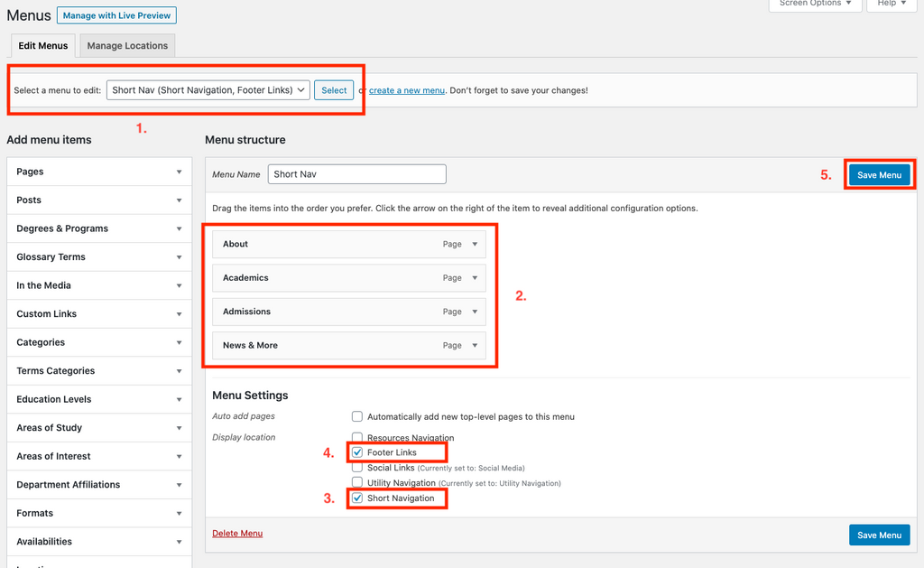Expand Areas of Study arrow icon
The height and width of the screenshot is (568, 924).
tap(180, 428)
